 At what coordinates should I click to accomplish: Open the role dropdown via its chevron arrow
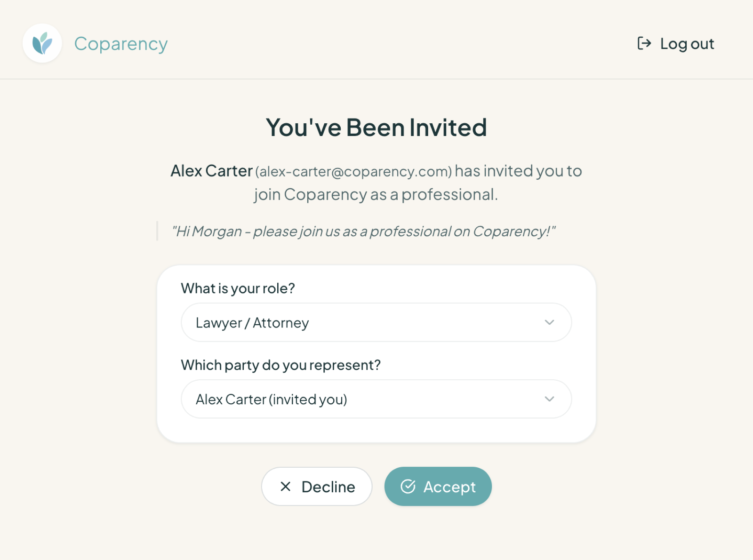tap(549, 322)
